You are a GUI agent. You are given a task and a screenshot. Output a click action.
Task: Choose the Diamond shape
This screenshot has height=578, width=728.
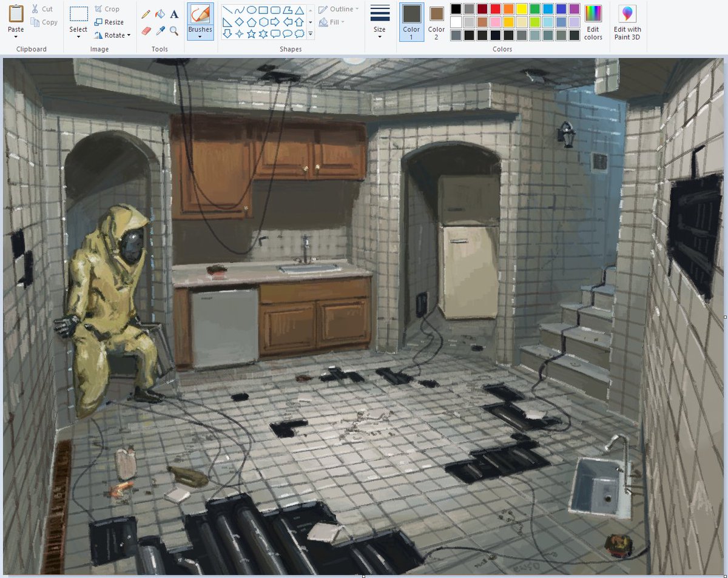(240, 22)
